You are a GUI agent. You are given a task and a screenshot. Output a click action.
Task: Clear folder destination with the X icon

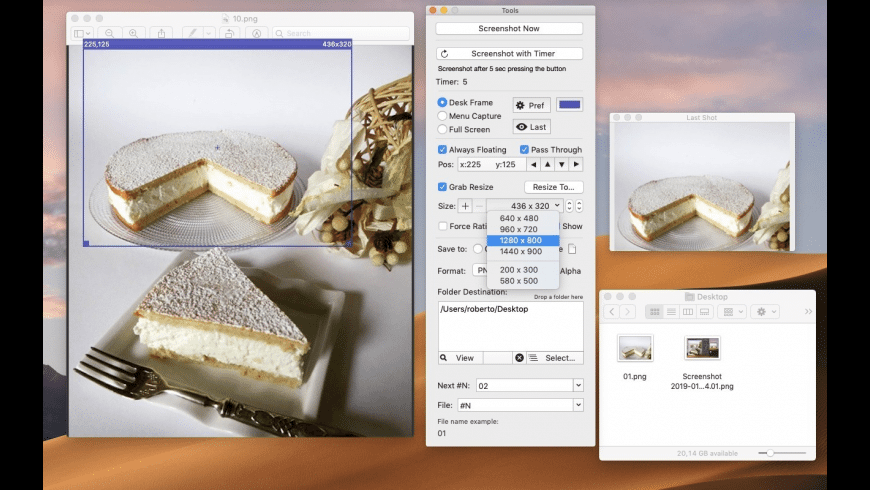point(519,358)
